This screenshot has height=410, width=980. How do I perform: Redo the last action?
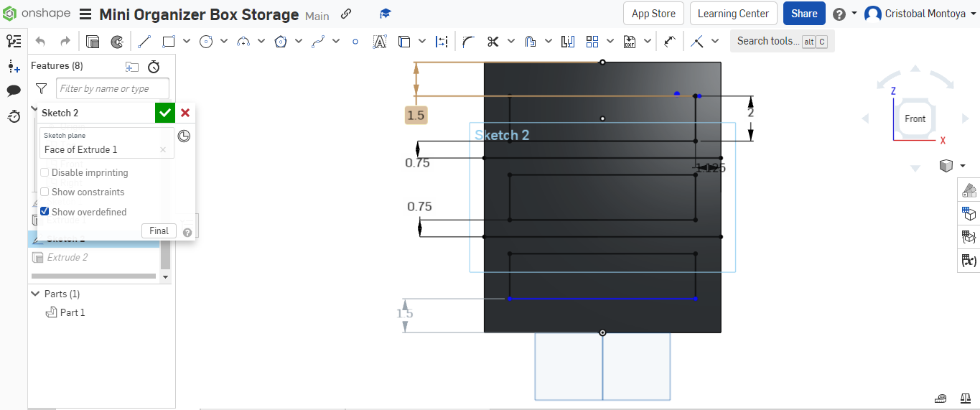pos(65,42)
